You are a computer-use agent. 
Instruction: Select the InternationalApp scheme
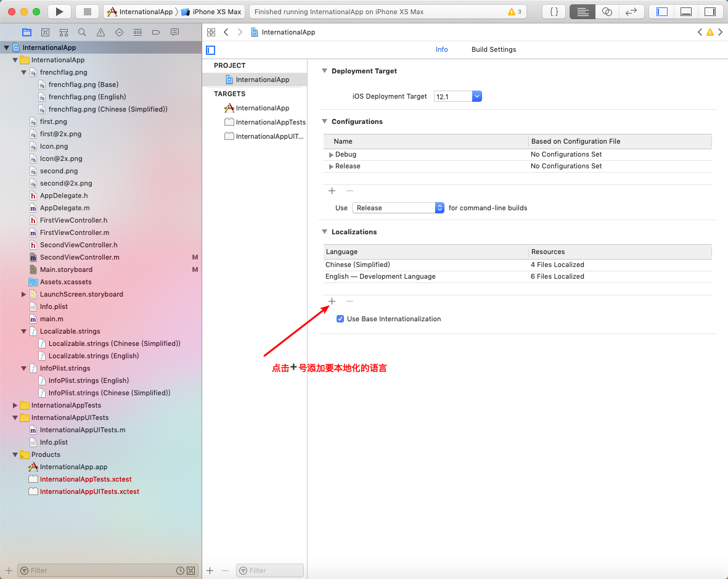point(140,12)
